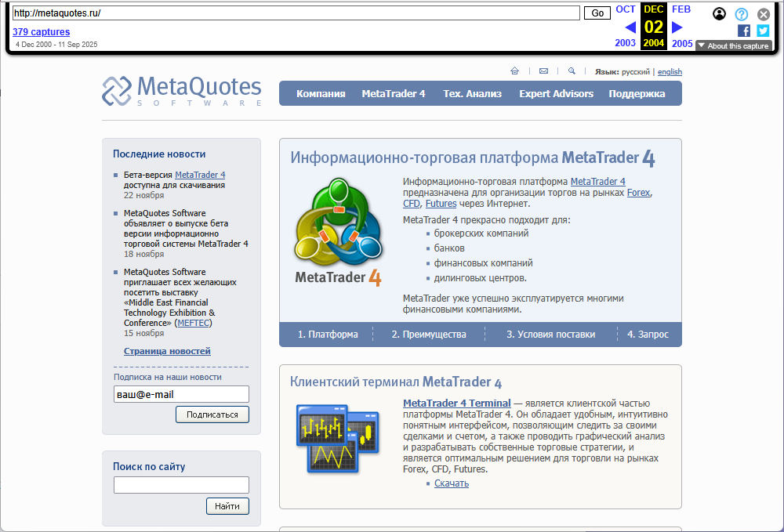The width and height of the screenshot is (784, 532).
Task: Click Поиск по сайту heading
Action: point(149,466)
